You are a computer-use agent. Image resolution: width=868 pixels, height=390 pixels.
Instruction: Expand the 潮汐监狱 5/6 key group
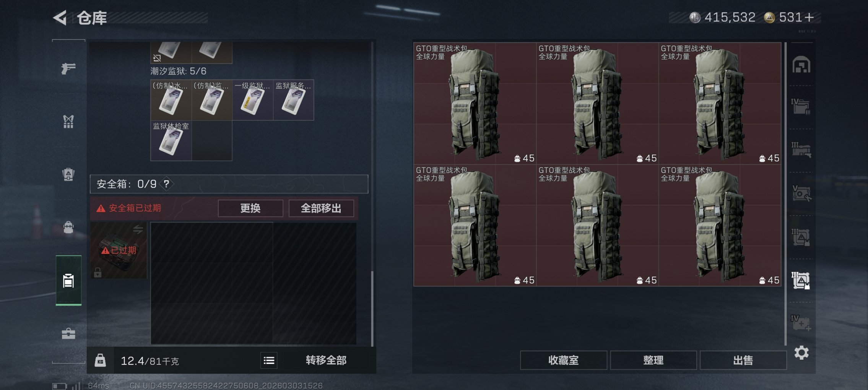pyautogui.click(x=178, y=71)
